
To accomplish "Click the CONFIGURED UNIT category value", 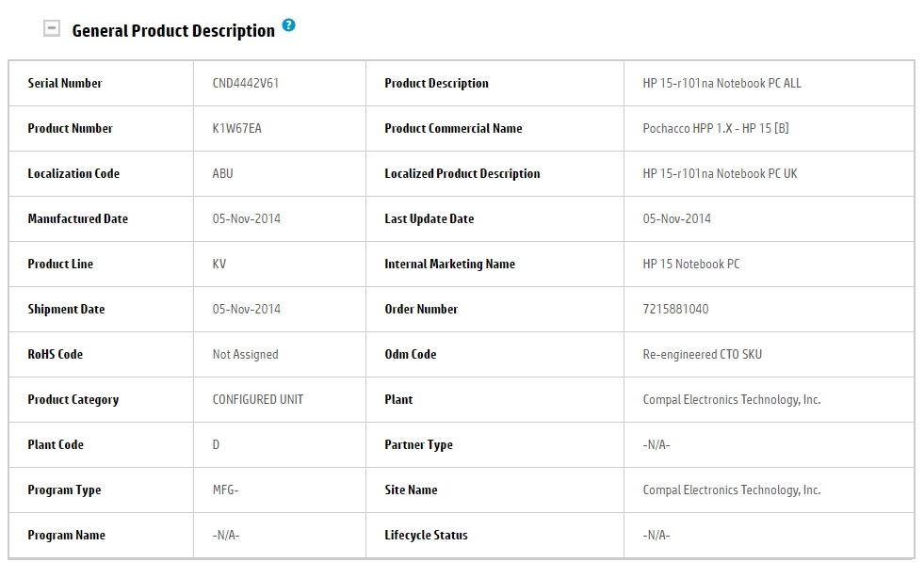I will click(x=258, y=399).
